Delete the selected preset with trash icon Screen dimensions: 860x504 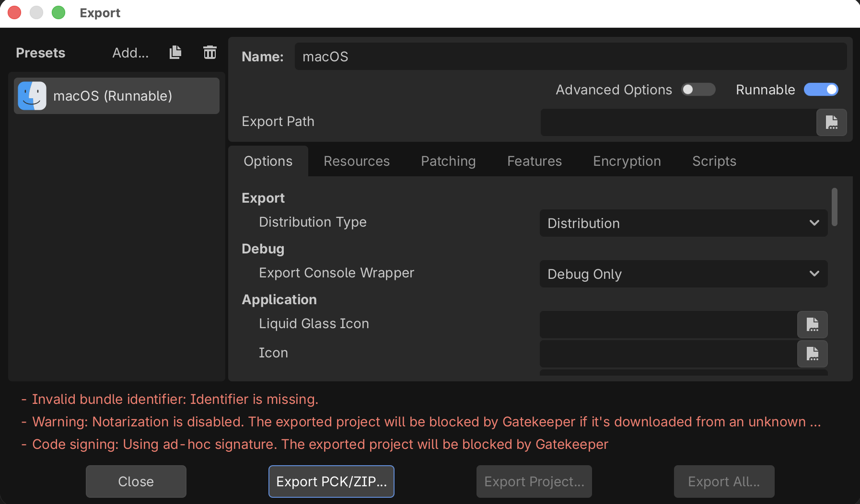point(209,52)
